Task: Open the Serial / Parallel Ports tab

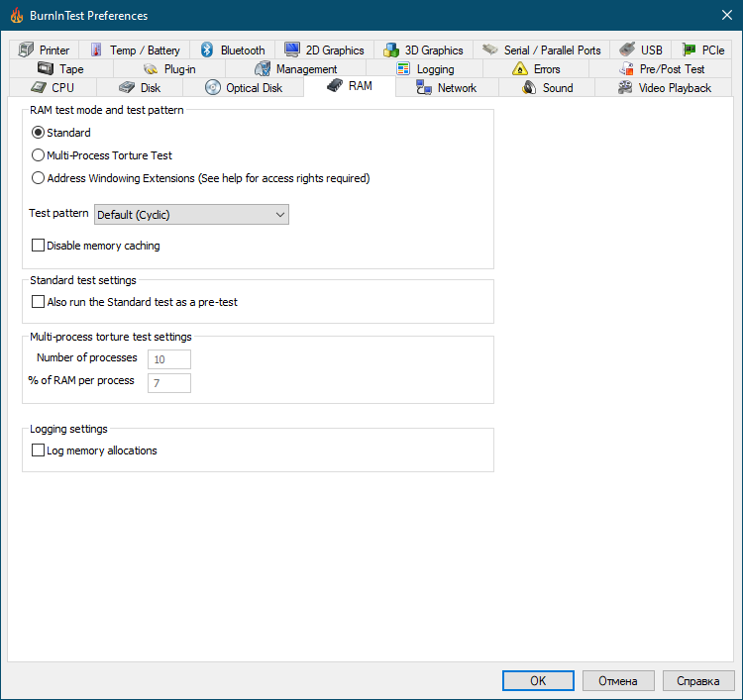Action: coord(541,50)
